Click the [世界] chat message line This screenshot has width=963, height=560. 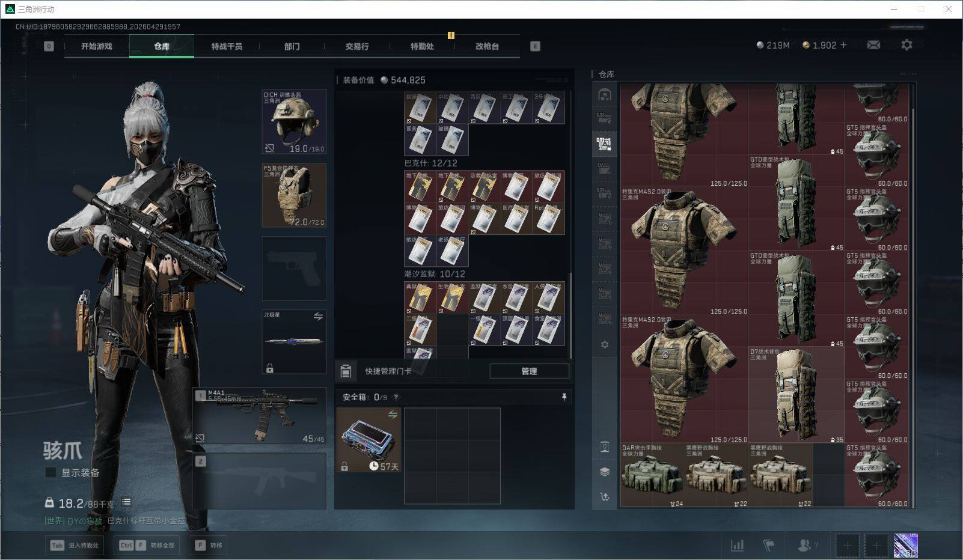[115, 521]
